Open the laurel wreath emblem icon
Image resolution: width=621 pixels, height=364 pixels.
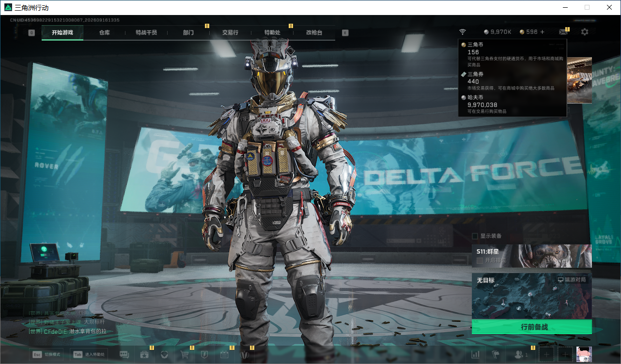click(x=244, y=355)
